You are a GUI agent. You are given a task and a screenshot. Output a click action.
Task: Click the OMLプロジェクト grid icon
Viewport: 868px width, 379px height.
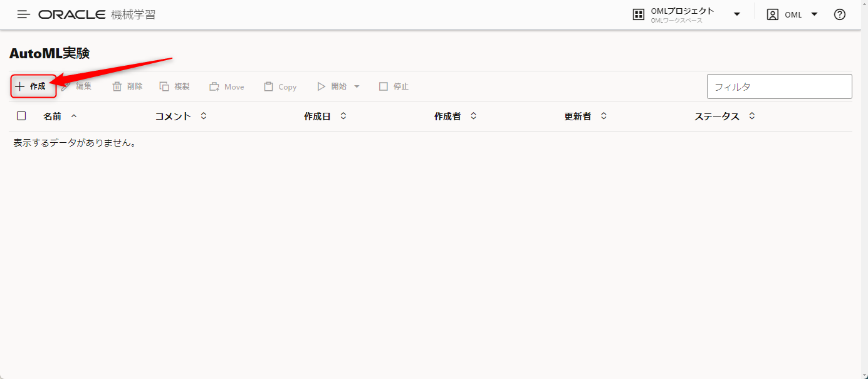(x=639, y=14)
